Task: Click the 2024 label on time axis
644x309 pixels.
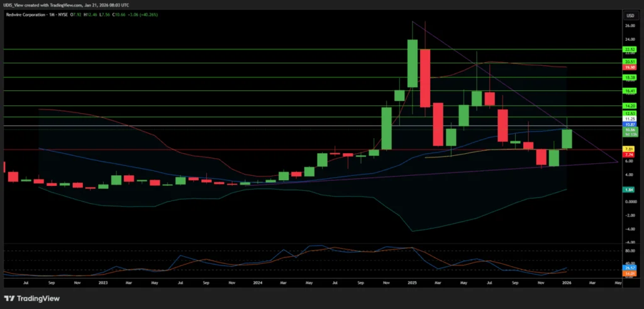Action: [257, 283]
